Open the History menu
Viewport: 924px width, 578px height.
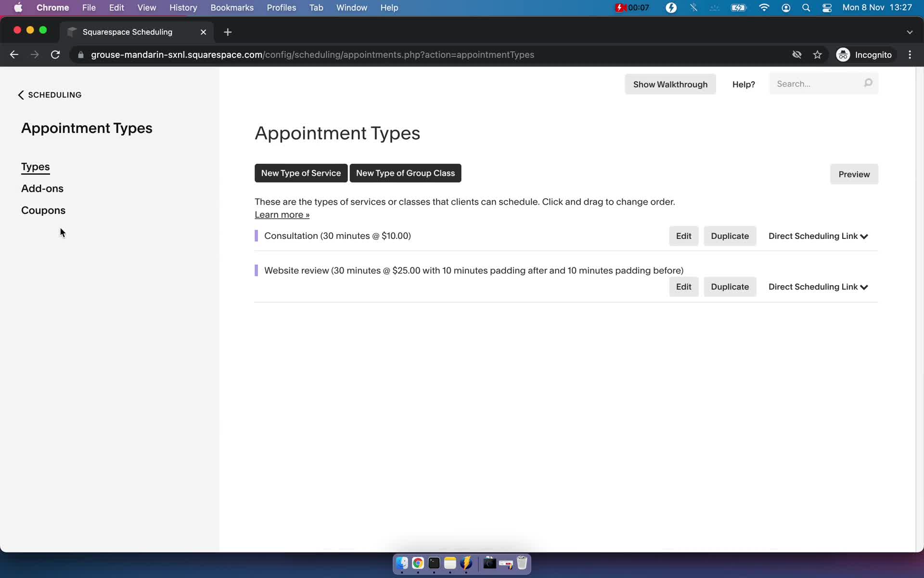coord(183,8)
